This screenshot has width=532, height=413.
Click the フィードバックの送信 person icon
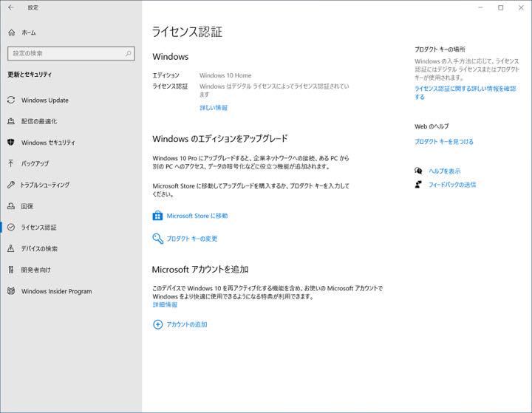click(418, 184)
